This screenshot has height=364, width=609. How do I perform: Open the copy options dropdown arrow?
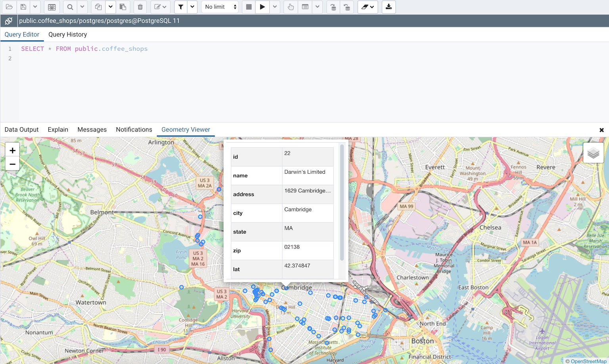click(x=111, y=7)
